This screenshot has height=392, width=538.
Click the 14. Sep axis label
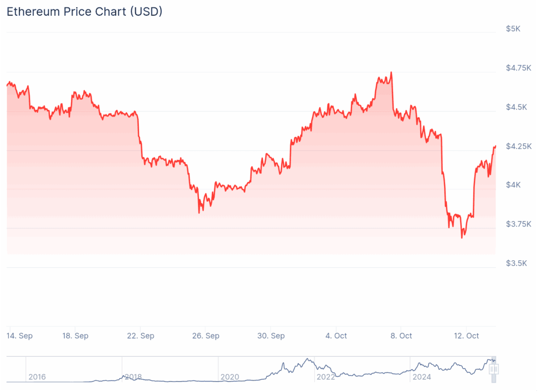pyautogui.click(x=19, y=336)
